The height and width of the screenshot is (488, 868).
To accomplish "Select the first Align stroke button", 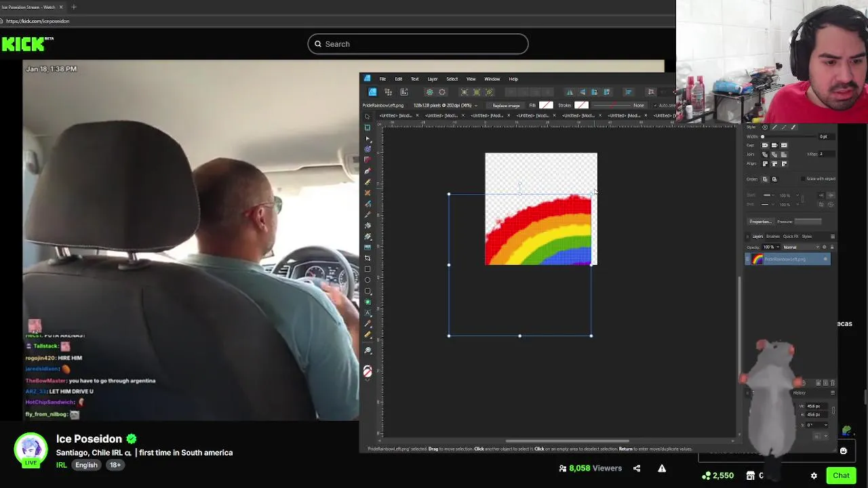I will pos(765,163).
